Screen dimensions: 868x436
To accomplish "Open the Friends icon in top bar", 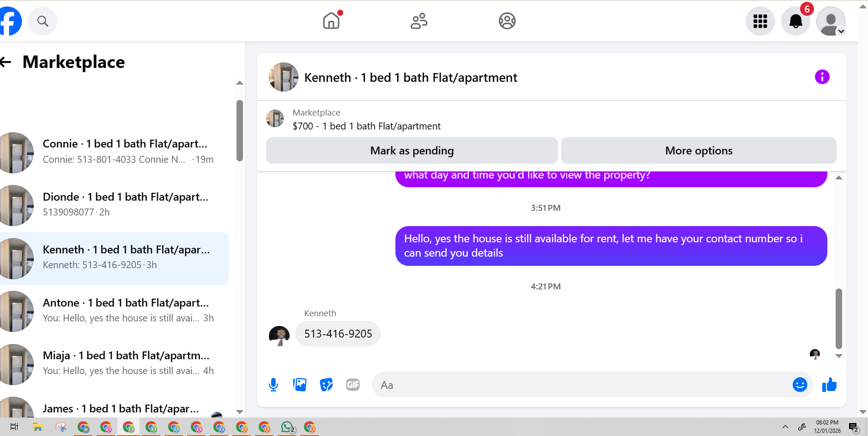I will click(419, 21).
